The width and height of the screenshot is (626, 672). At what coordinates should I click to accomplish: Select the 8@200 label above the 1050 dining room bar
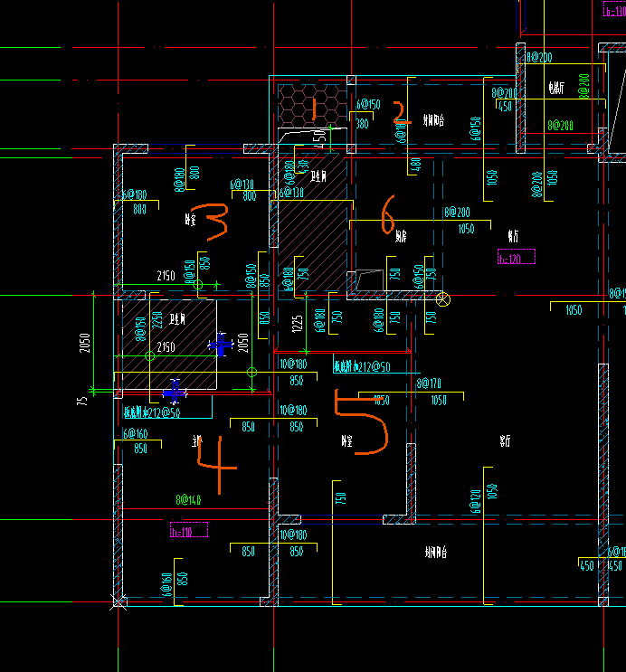point(457,213)
